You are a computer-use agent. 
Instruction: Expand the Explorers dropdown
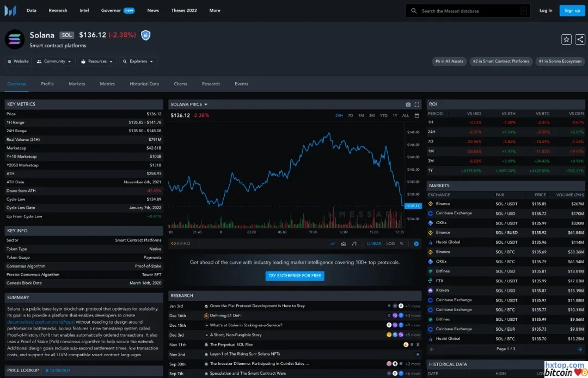[138, 61]
